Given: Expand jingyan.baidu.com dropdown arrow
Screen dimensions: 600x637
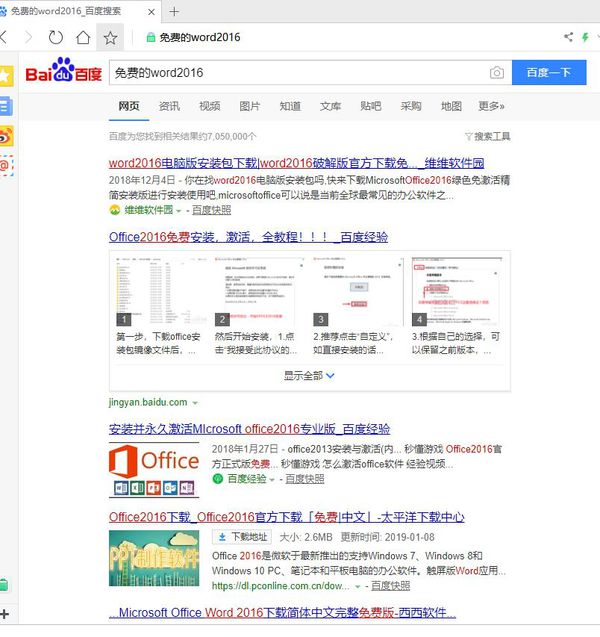Looking at the screenshot, I should [195, 403].
